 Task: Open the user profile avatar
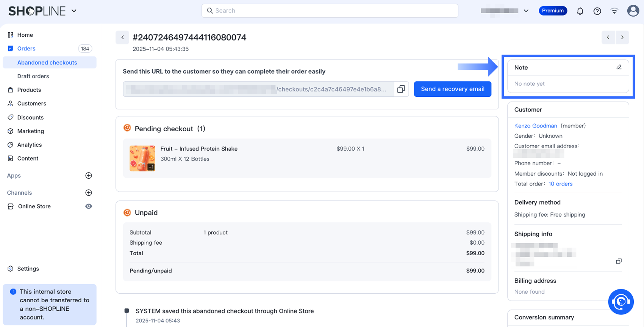(633, 11)
